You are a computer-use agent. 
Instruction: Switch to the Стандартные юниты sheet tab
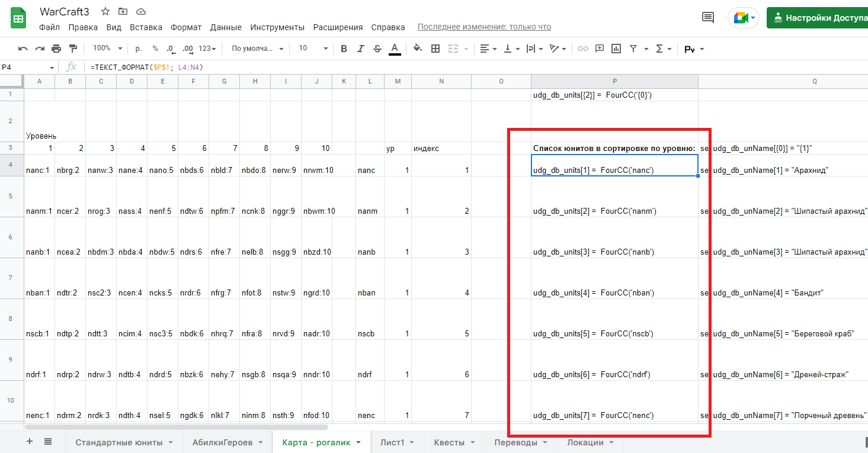click(x=124, y=442)
